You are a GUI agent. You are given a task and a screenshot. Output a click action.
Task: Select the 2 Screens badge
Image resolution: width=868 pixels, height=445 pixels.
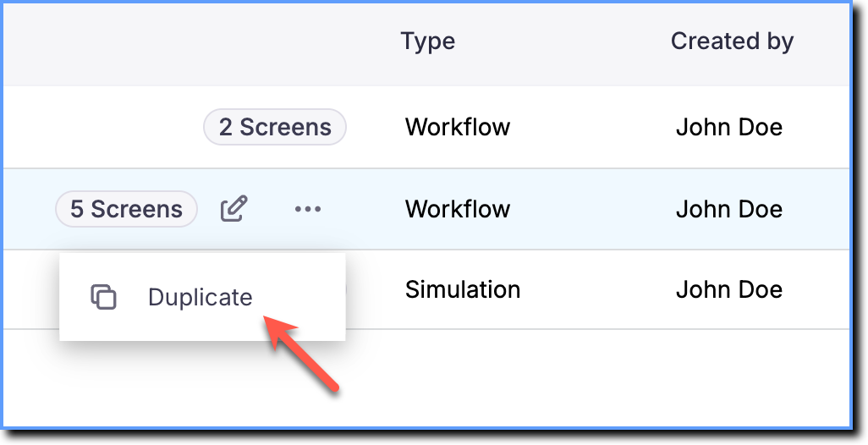(x=275, y=127)
